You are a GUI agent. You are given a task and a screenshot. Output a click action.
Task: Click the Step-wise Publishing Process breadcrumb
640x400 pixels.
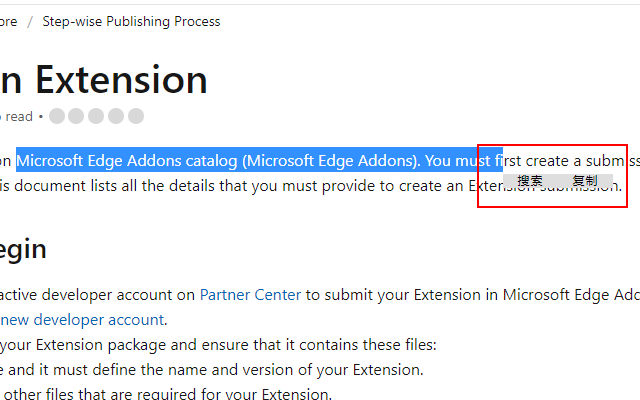[131, 21]
